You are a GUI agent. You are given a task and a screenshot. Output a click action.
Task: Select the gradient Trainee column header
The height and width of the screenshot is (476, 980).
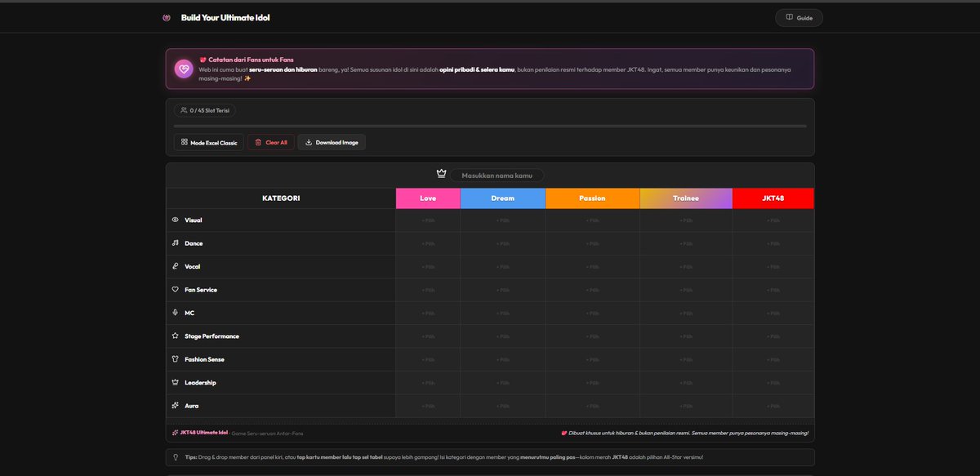686,198
